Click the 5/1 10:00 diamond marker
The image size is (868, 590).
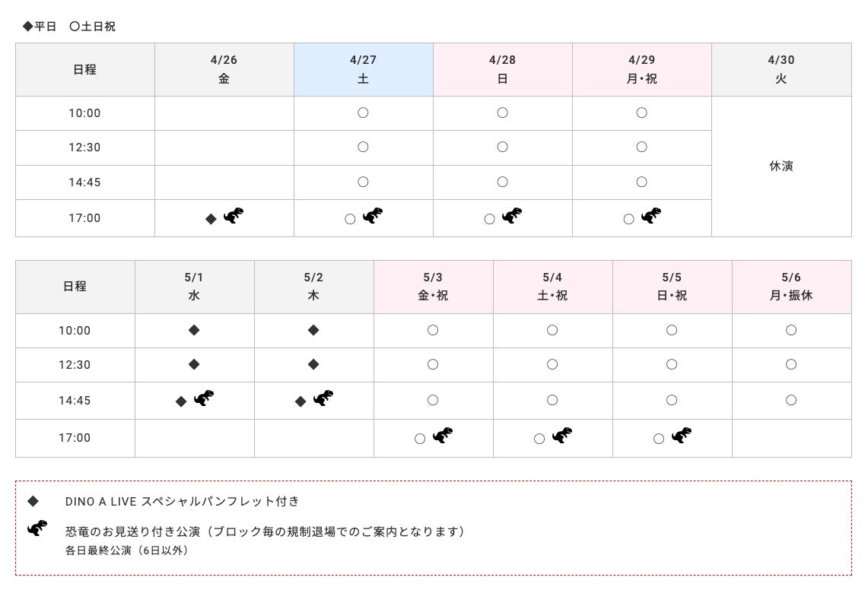tap(194, 330)
